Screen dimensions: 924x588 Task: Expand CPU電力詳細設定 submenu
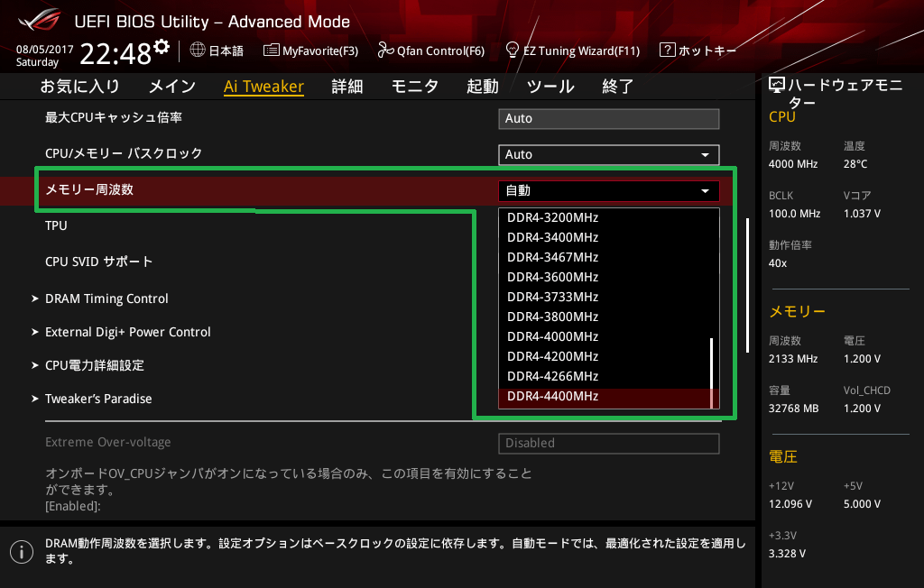pyautogui.click(x=88, y=365)
